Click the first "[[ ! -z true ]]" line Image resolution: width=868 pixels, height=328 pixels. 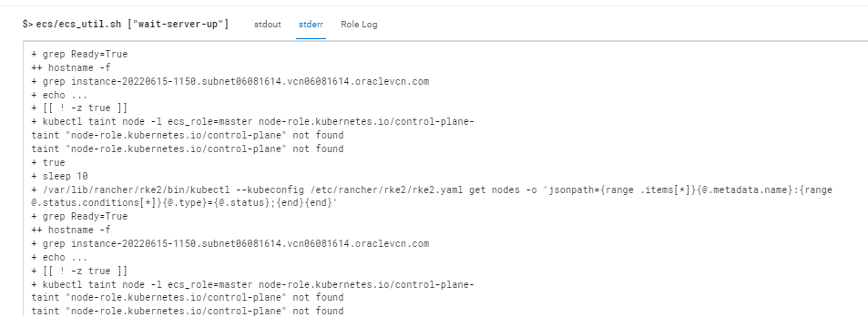(x=79, y=108)
